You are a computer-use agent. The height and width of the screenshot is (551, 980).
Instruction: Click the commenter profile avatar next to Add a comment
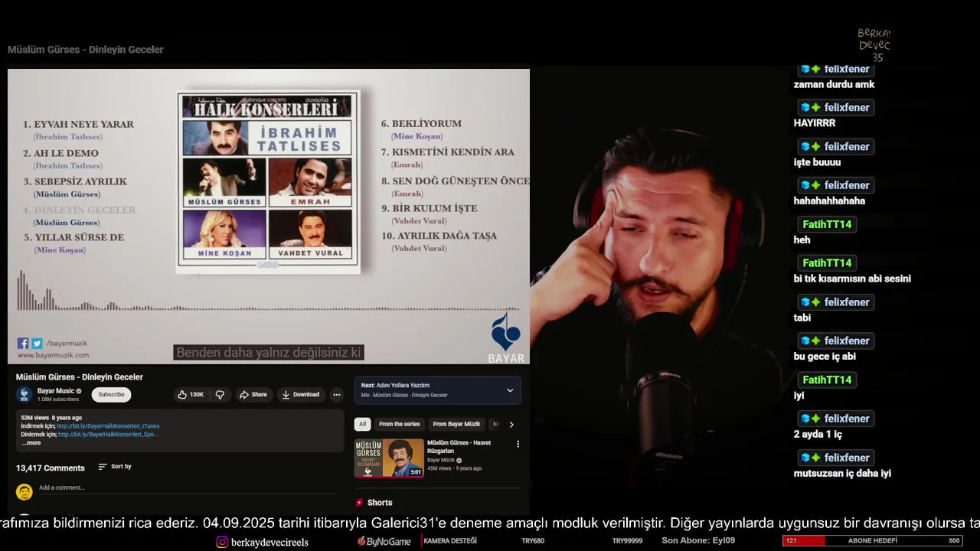coord(24,491)
